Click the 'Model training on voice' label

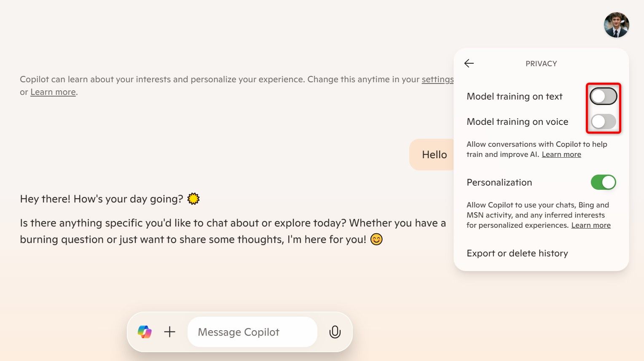[x=518, y=122]
